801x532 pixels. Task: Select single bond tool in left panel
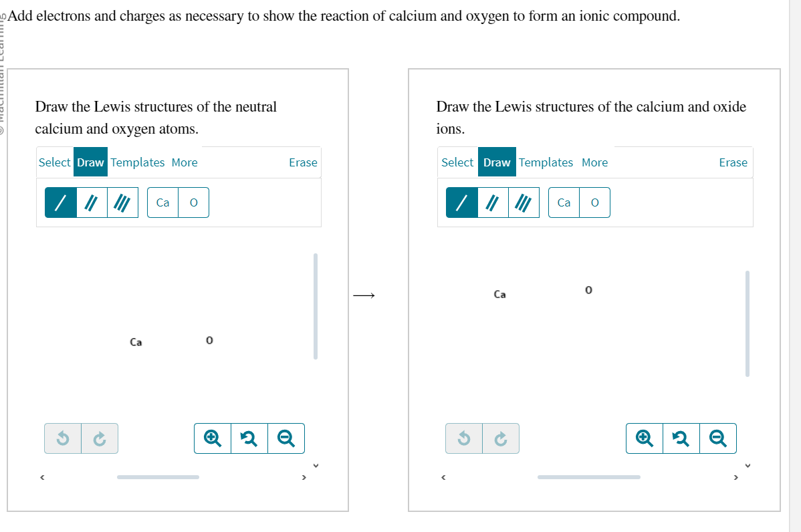coord(60,203)
